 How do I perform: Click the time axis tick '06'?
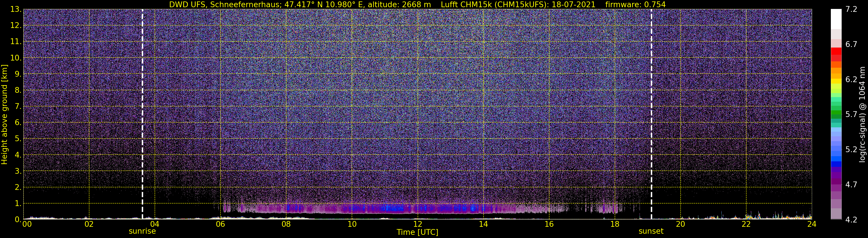point(220,224)
